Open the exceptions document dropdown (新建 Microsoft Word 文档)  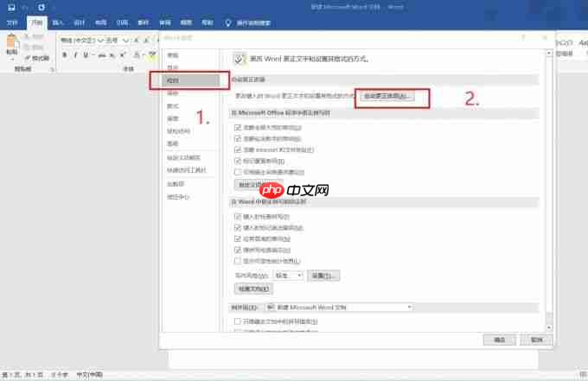pyautogui.click(x=339, y=308)
